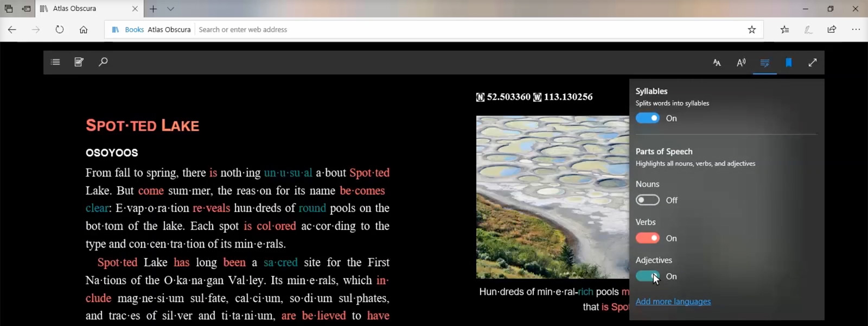The image size is (868, 326).
Task: Click the browser forward arrow
Action: pyautogui.click(x=36, y=30)
